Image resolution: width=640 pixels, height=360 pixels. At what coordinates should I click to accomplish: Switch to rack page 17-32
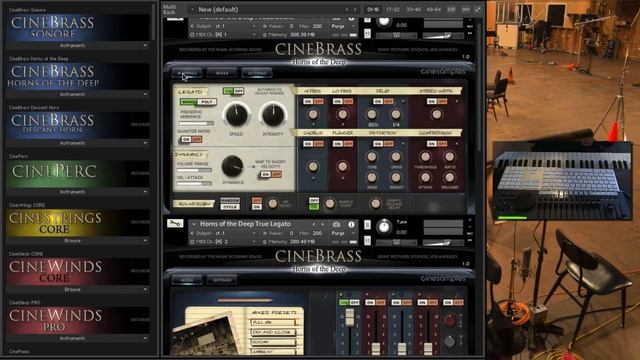click(393, 9)
